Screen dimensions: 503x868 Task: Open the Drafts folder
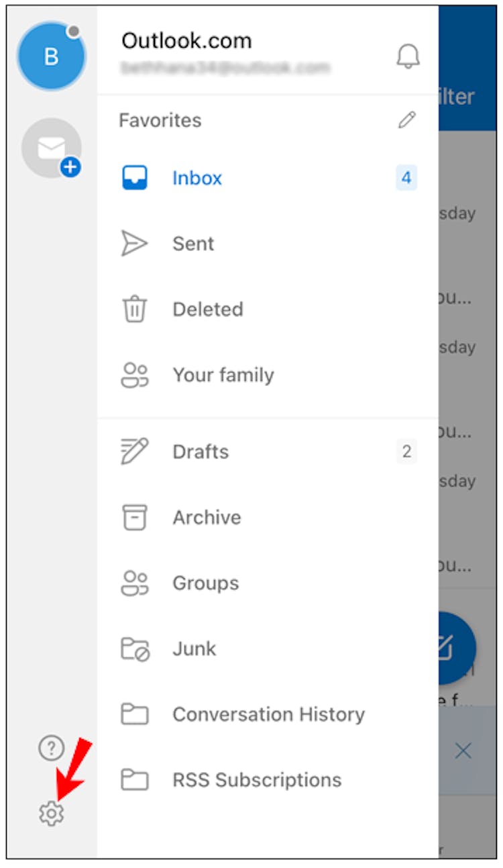[x=268, y=451]
